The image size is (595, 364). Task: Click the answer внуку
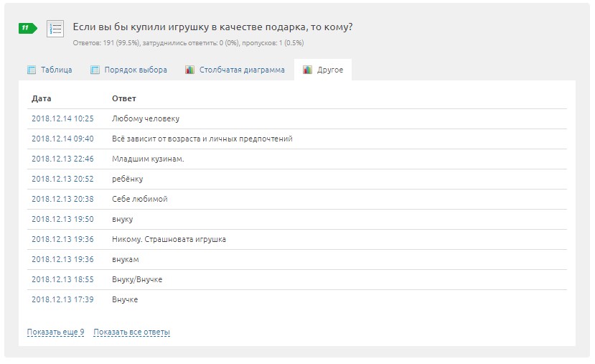pos(122,220)
